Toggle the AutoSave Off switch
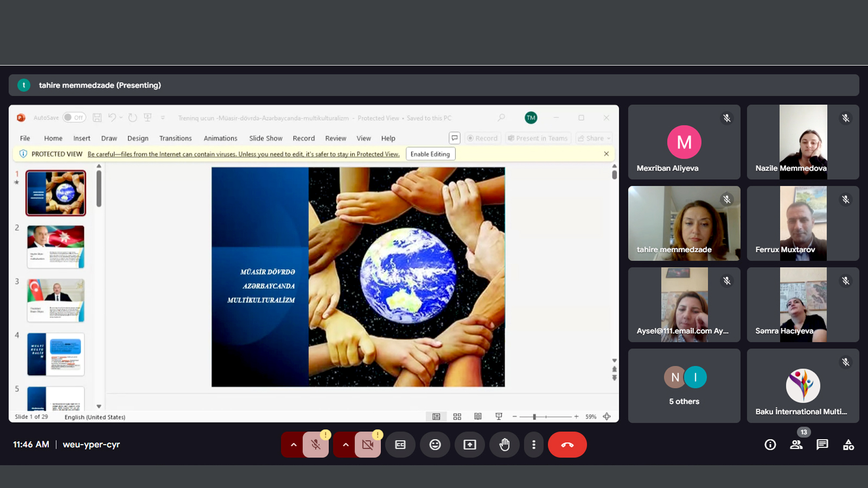Viewport: 868px width, 488px height. [74, 118]
